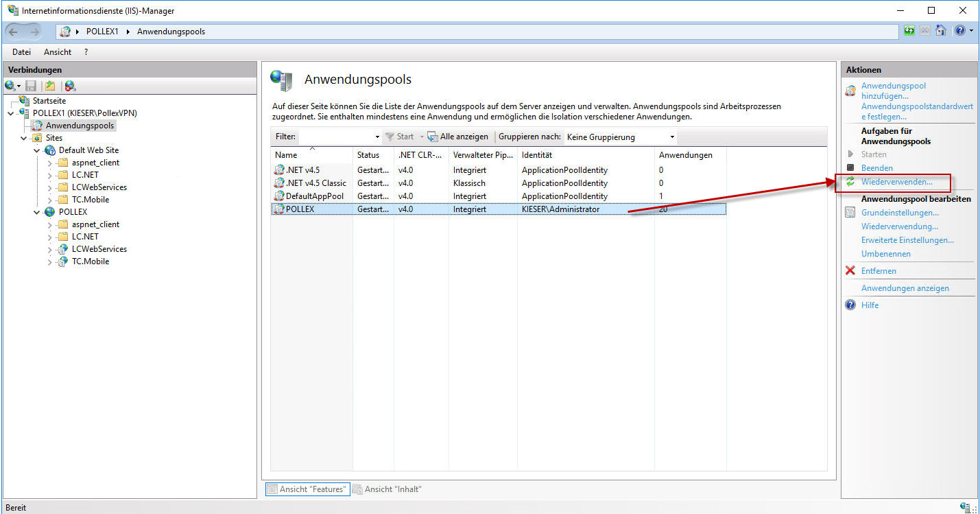
Task: Click the home icon in address bar
Action: tap(941, 31)
